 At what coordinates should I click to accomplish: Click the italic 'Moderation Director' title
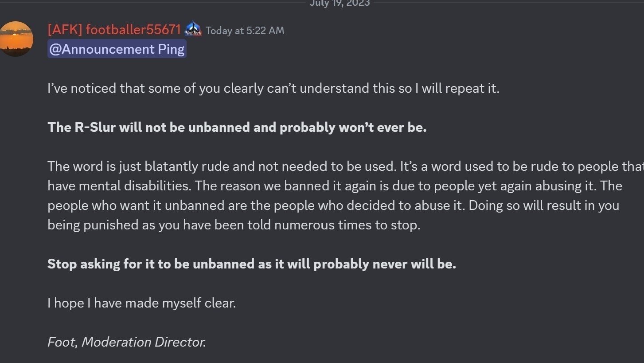click(144, 342)
